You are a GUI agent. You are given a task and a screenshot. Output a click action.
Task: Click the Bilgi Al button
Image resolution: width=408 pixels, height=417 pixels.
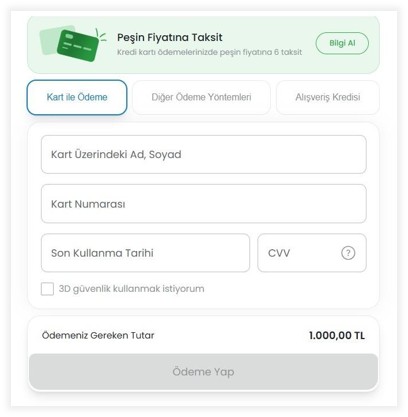(x=342, y=43)
